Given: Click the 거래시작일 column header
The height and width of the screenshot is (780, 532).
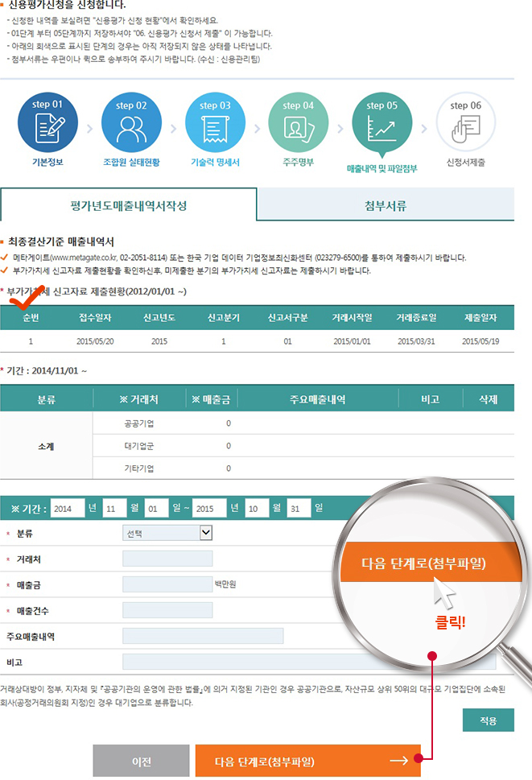Looking at the screenshot, I should click(x=352, y=317).
